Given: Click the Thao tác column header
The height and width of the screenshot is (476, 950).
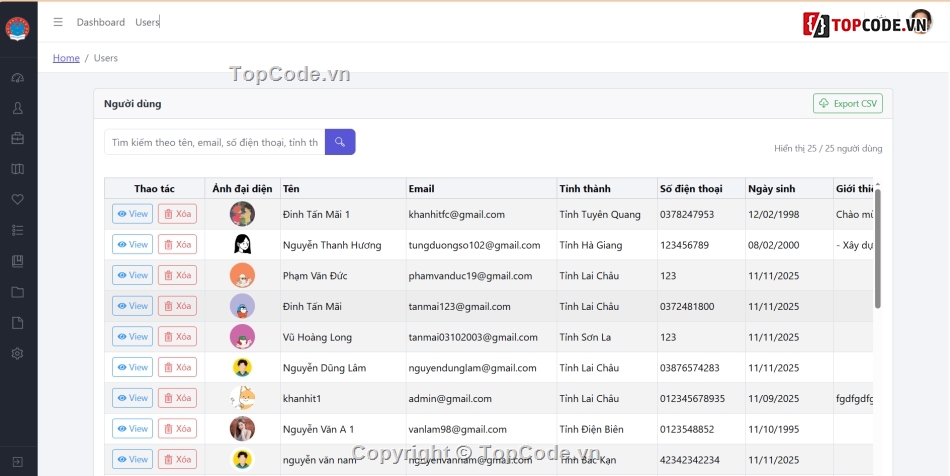Looking at the screenshot, I should pos(154,189).
